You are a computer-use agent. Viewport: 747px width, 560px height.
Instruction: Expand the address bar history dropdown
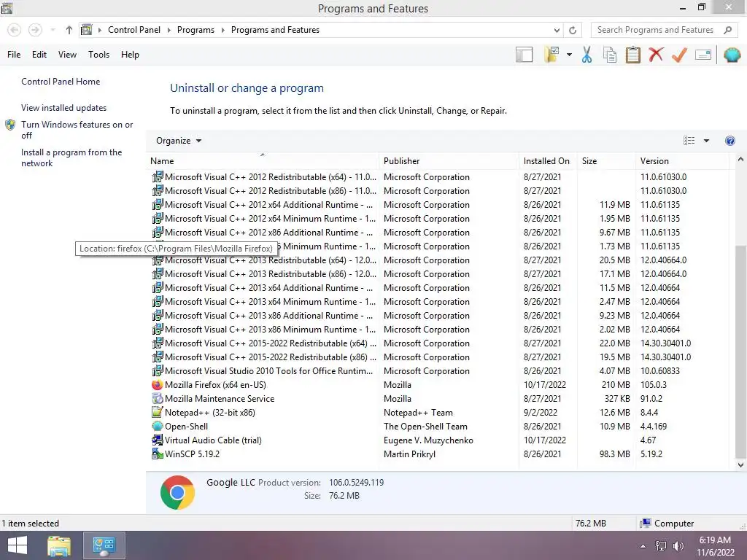[557, 30]
